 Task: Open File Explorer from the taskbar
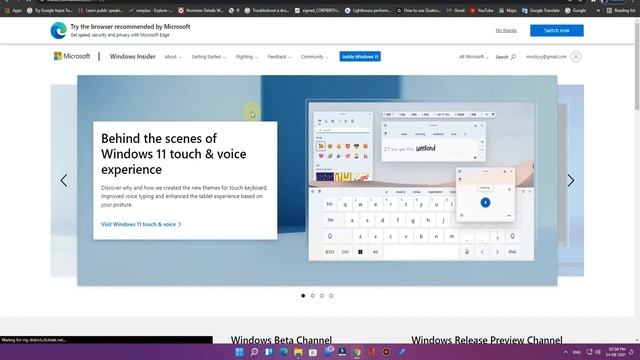coord(298,352)
